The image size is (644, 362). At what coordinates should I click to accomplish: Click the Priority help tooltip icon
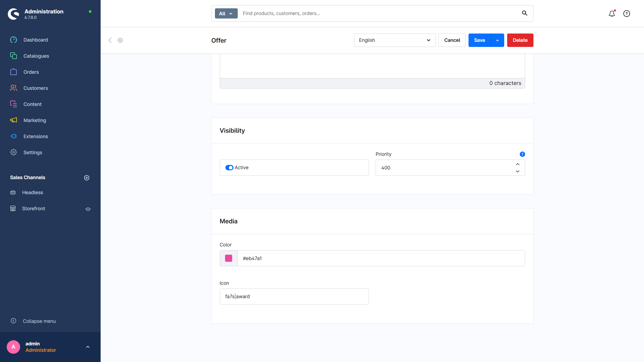522,154
